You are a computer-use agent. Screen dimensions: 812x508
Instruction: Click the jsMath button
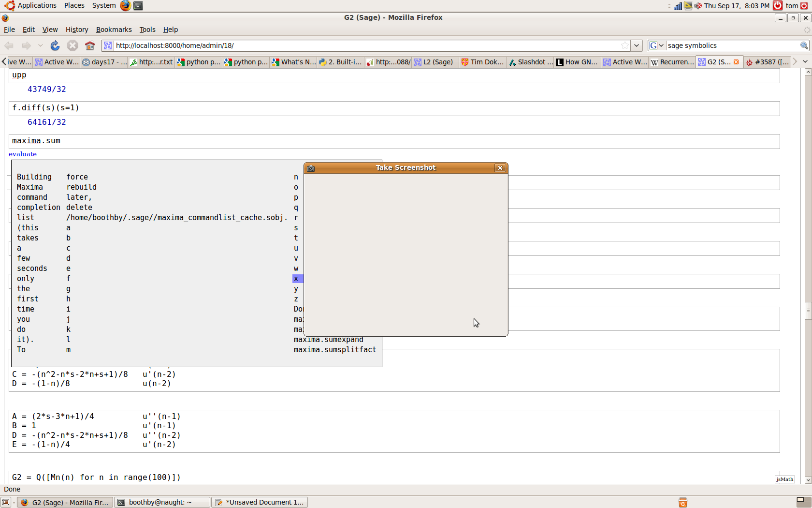[784, 479]
